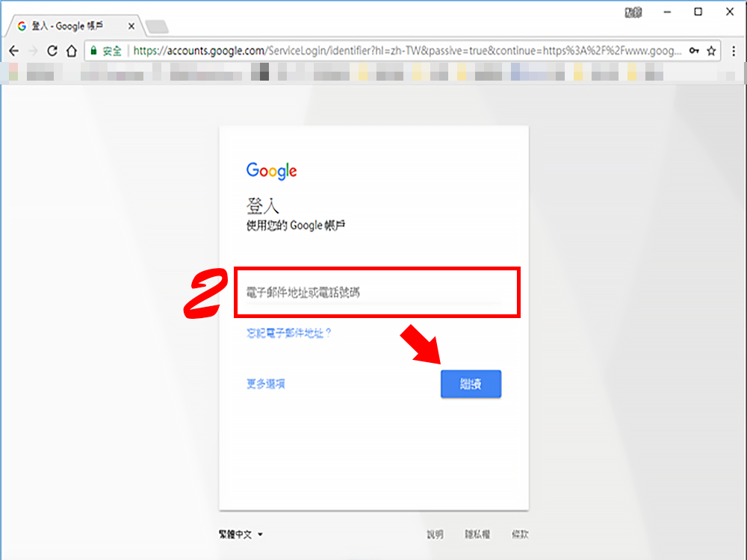Viewport: 747px width, 560px height.
Task: Click the Google logo
Action: click(x=272, y=171)
